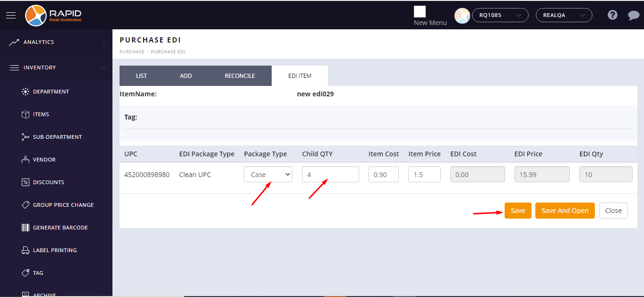Click the orange Save button
The width and height of the screenshot is (644, 297).
pyautogui.click(x=518, y=211)
